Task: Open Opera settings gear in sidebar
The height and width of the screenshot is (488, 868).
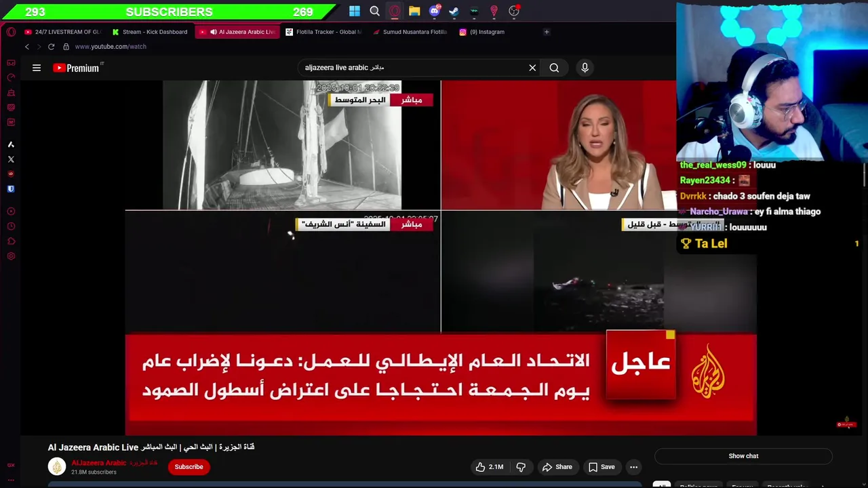Action: 11,256
